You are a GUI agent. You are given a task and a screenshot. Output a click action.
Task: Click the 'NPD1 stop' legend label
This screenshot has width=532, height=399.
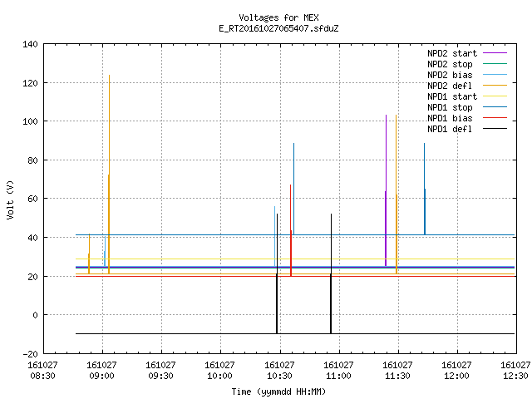[x=450, y=107]
